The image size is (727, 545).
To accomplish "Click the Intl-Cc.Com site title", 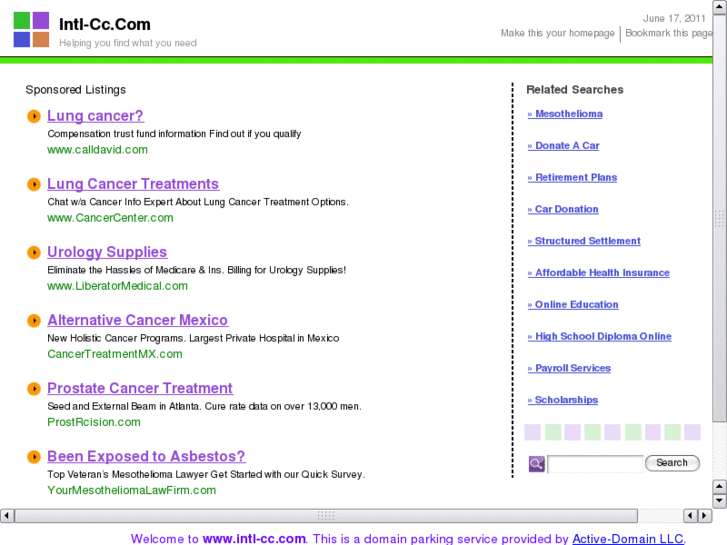I will point(105,24).
